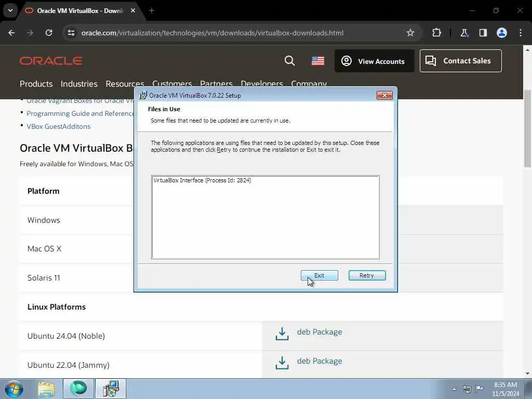Click the scrollbar down arrow
Screen dimensions: 532x399
coord(527,374)
